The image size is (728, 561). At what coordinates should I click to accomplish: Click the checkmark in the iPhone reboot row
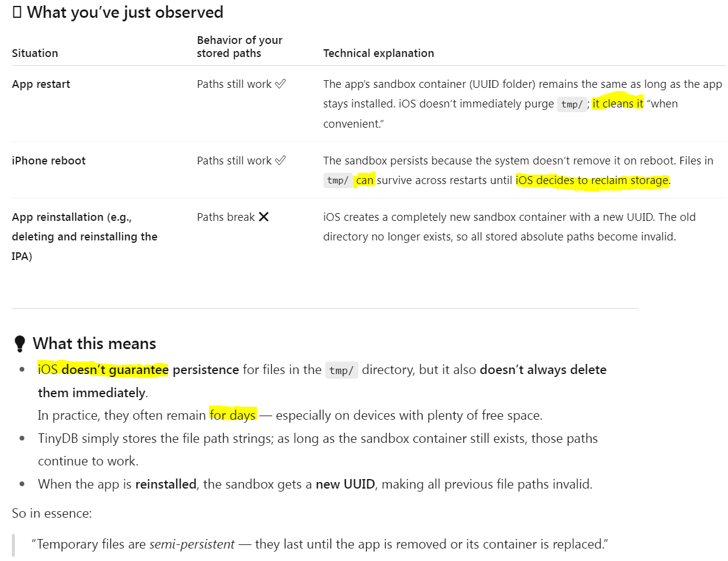281,161
